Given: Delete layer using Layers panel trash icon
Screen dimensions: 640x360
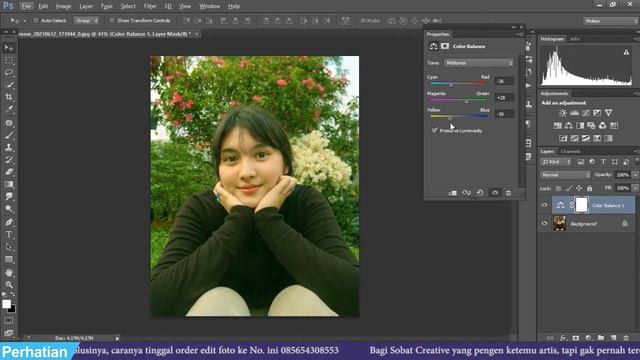Looking at the screenshot, I should [626, 338].
